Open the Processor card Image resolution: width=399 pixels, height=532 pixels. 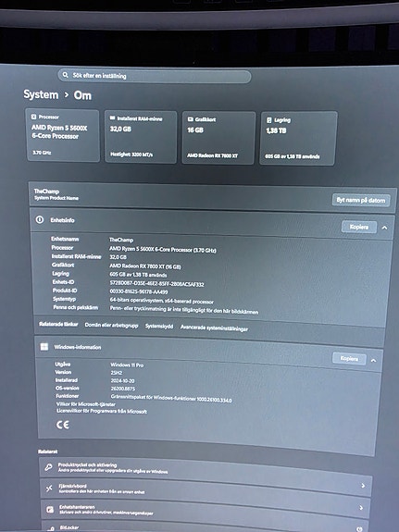tap(62, 135)
